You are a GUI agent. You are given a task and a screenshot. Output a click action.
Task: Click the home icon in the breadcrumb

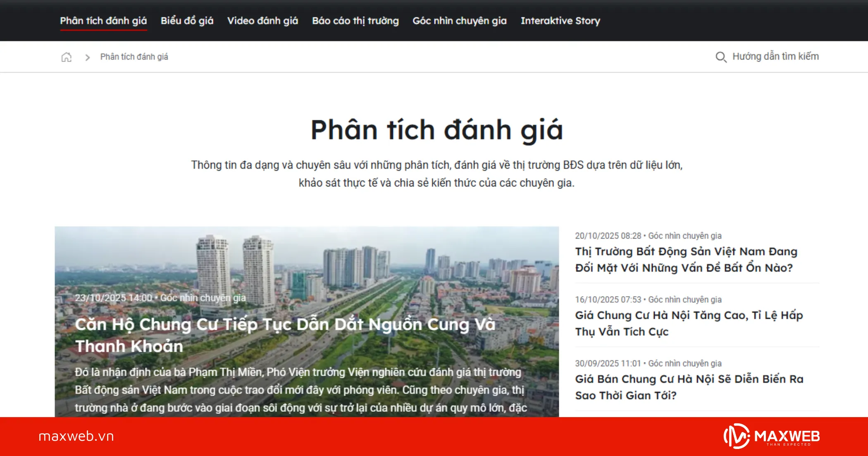pyautogui.click(x=66, y=57)
